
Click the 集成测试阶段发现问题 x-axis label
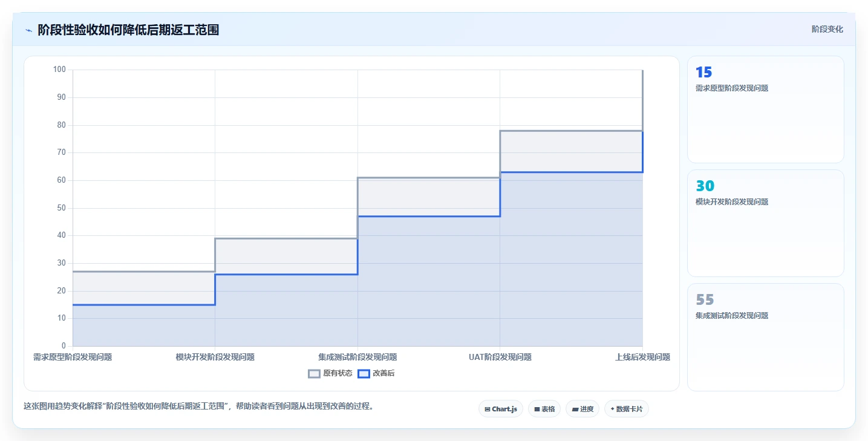pyautogui.click(x=357, y=358)
